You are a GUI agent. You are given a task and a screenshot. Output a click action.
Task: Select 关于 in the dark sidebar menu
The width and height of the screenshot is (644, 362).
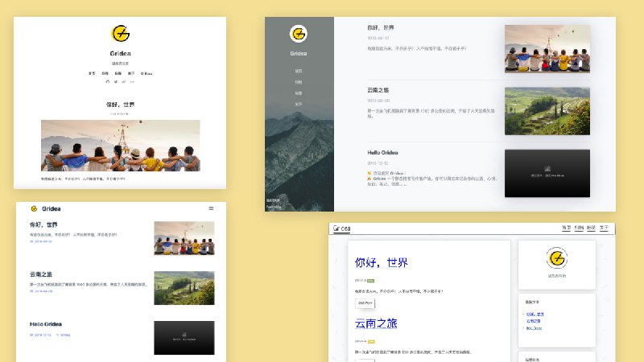pyautogui.click(x=299, y=105)
